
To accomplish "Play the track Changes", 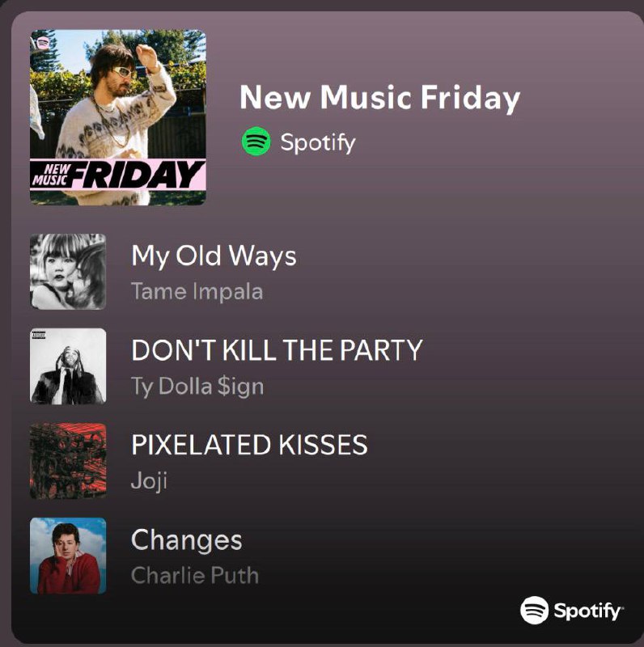I will point(187,540).
